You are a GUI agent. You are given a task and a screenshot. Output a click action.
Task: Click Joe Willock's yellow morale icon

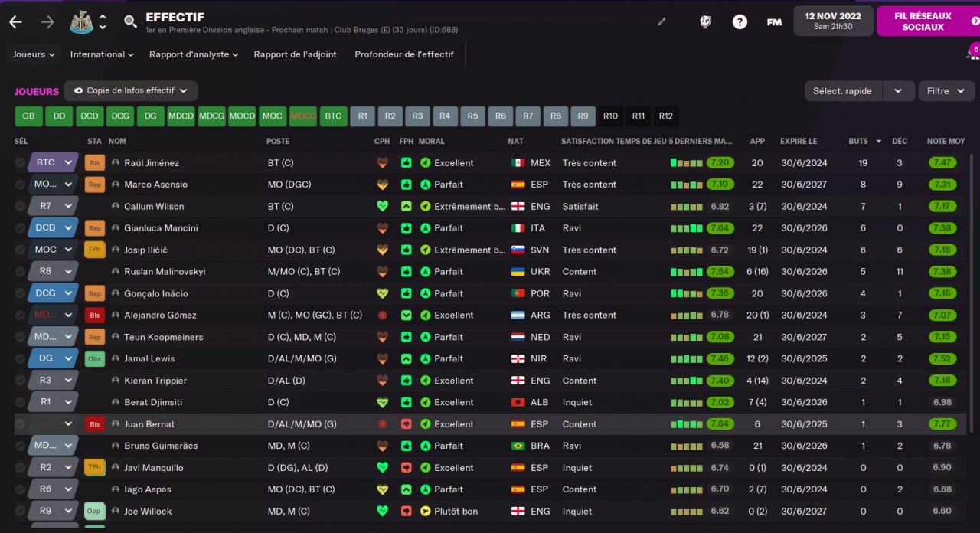(x=425, y=511)
